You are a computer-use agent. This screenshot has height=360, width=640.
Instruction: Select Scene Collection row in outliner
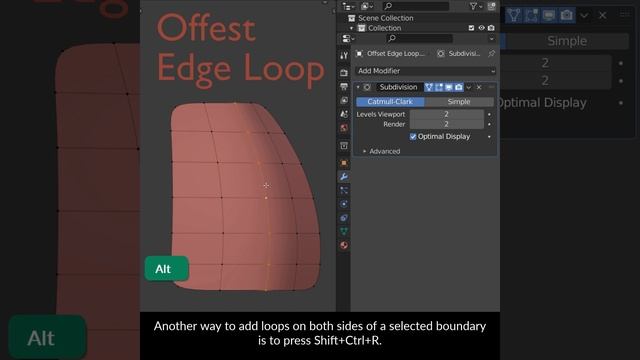point(418,18)
